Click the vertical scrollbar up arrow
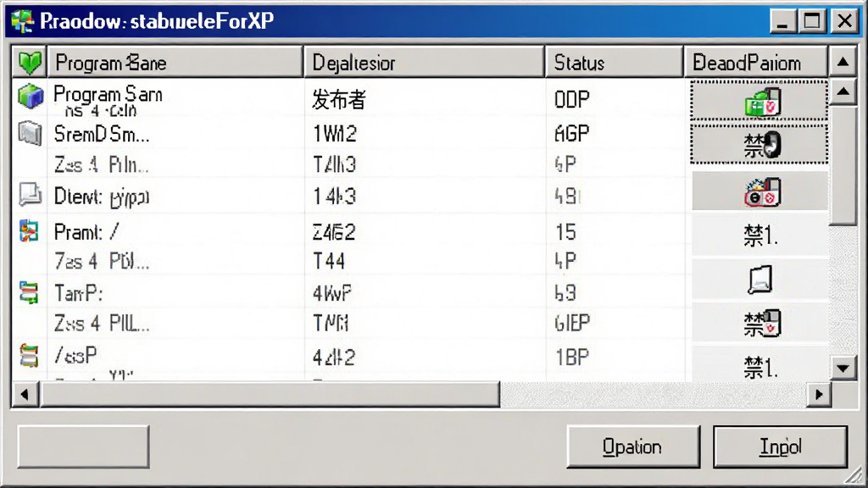The height and width of the screenshot is (488, 868). (843, 91)
